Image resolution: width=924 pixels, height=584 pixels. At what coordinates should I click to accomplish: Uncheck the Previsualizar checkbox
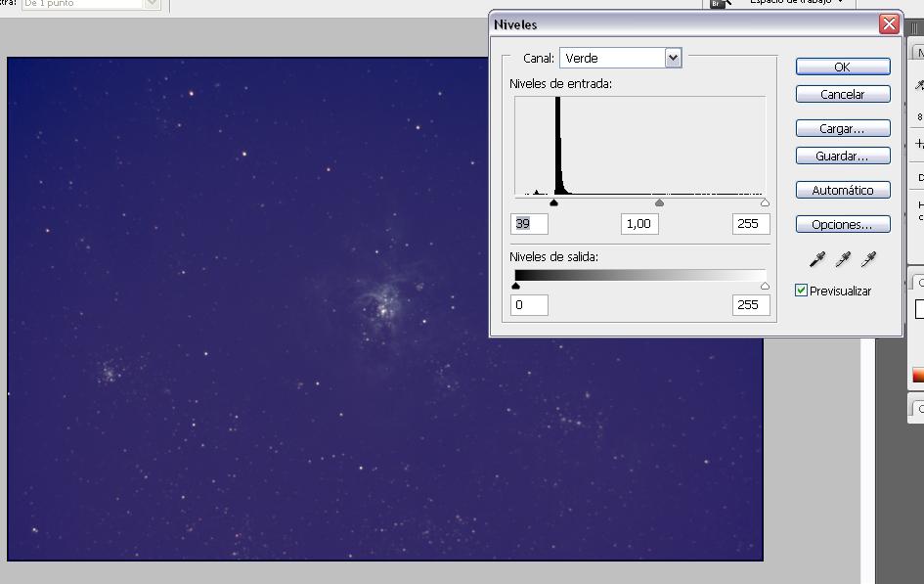click(801, 290)
